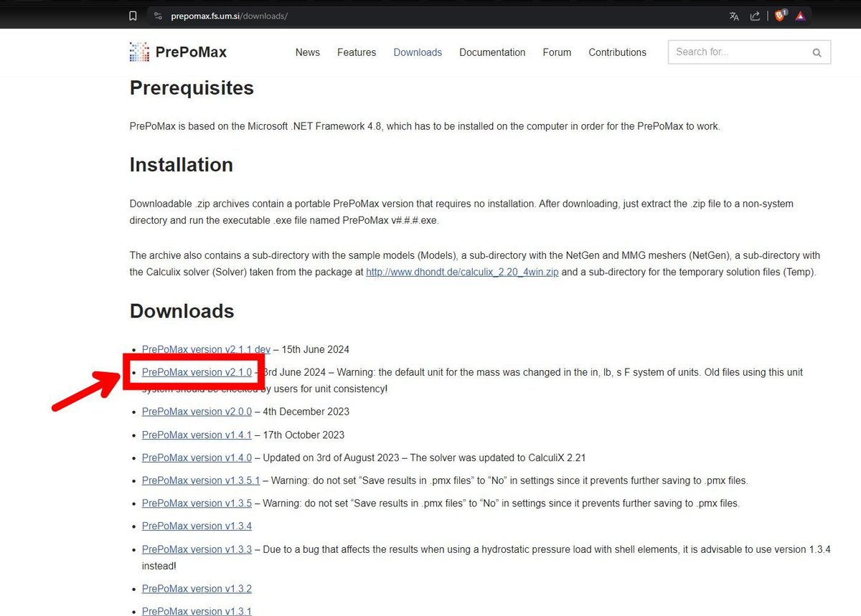Download PrePoMax version v2.1.1 dev

click(x=206, y=349)
